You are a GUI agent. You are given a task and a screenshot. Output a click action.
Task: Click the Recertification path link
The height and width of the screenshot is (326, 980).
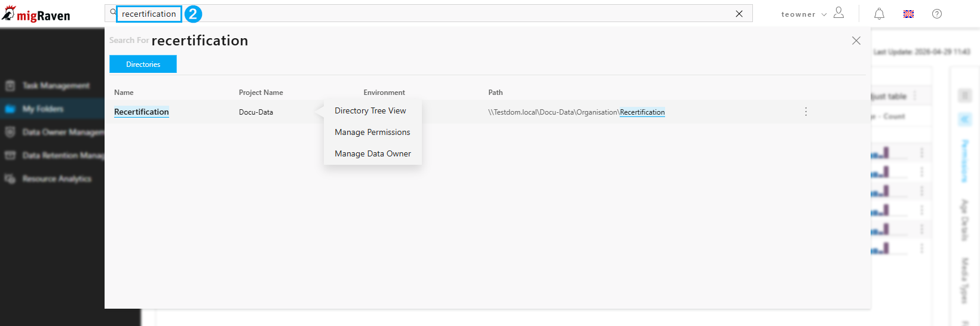[x=642, y=112]
